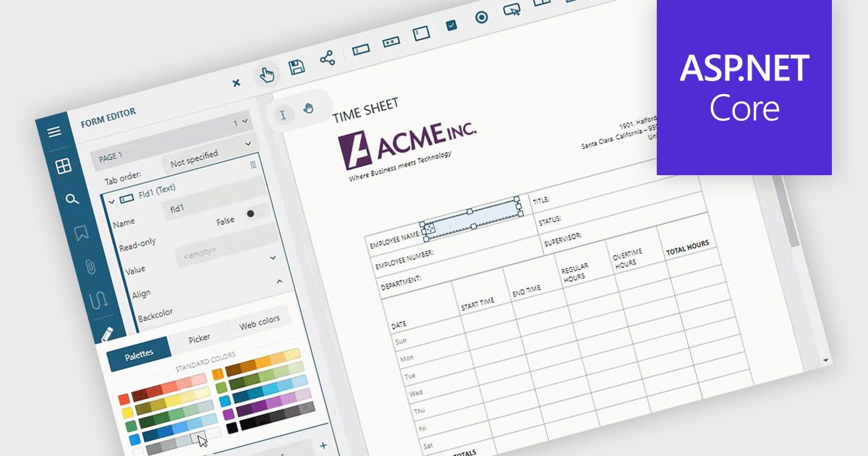Open the search panel with magnifier icon
This screenshot has height=456, width=868.
[x=72, y=199]
